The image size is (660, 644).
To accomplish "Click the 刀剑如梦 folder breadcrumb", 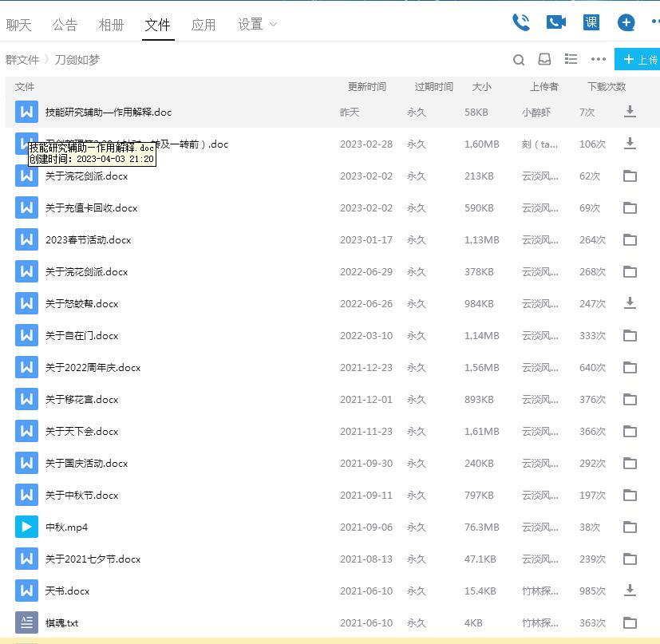I will (x=77, y=60).
